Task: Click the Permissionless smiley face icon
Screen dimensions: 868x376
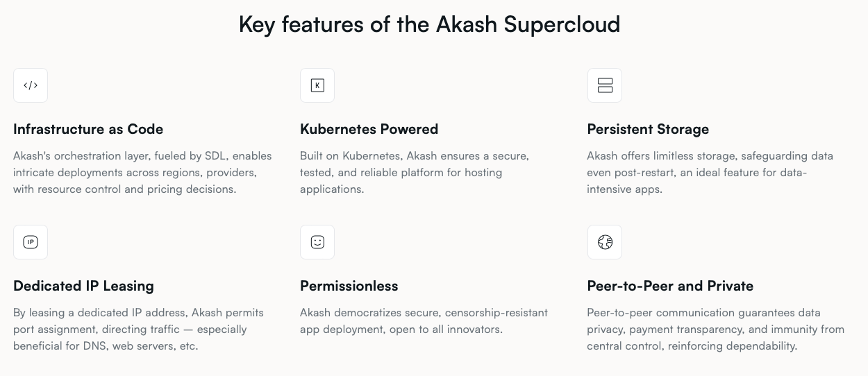Action: 317,242
